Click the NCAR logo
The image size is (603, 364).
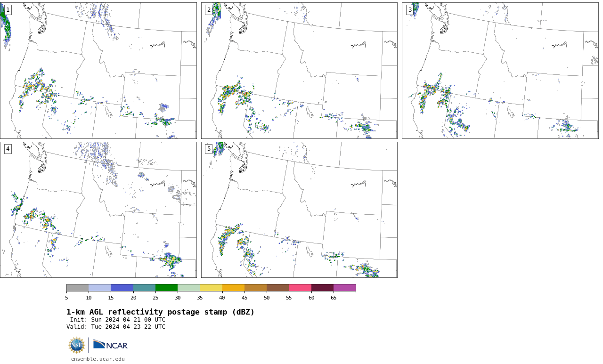point(110,345)
